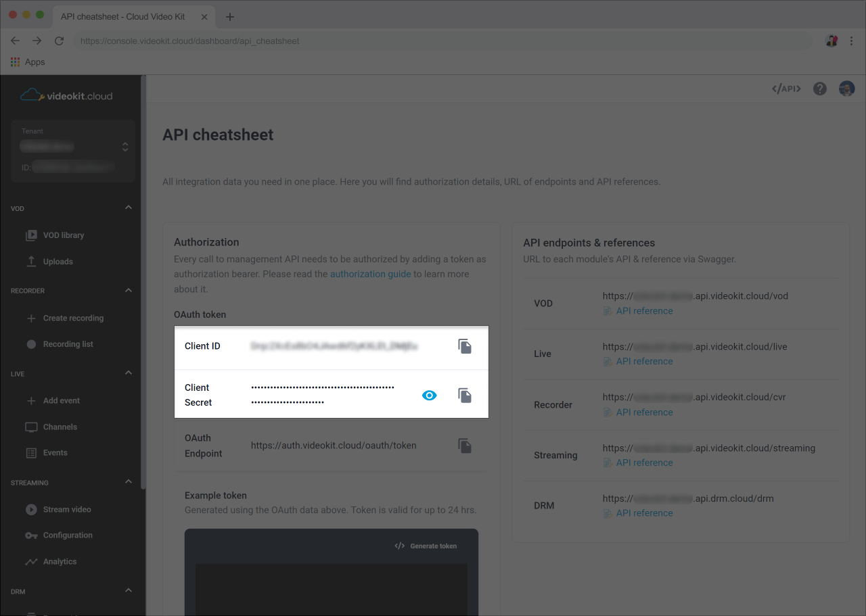Open a new browser tab
Screen dimensions: 866x616
230,17
